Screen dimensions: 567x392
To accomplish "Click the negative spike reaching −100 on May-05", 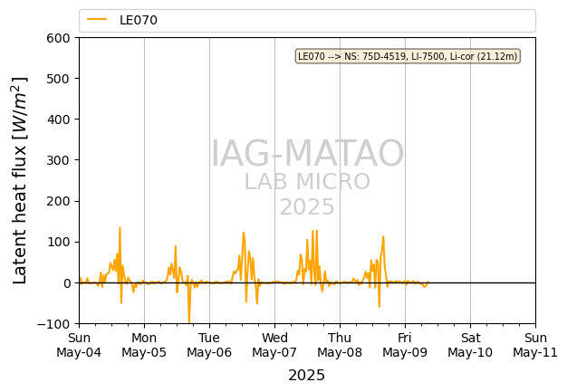I will click(x=188, y=321).
